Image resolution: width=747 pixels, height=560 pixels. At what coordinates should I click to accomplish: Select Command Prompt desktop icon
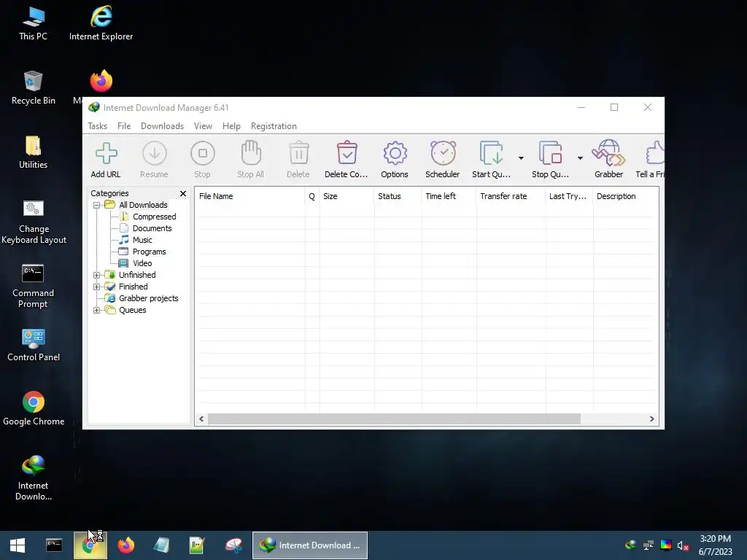coord(33,286)
